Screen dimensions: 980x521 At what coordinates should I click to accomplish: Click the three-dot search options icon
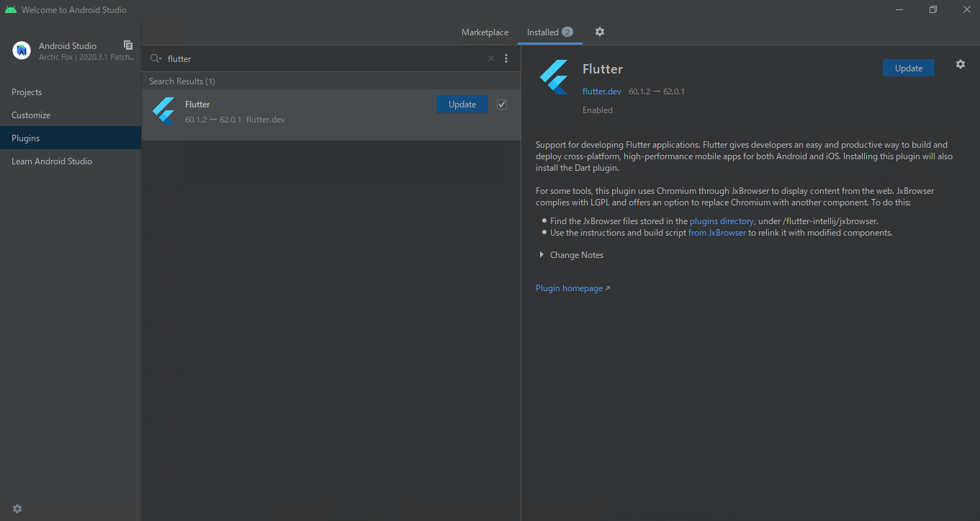pyautogui.click(x=506, y=58)
